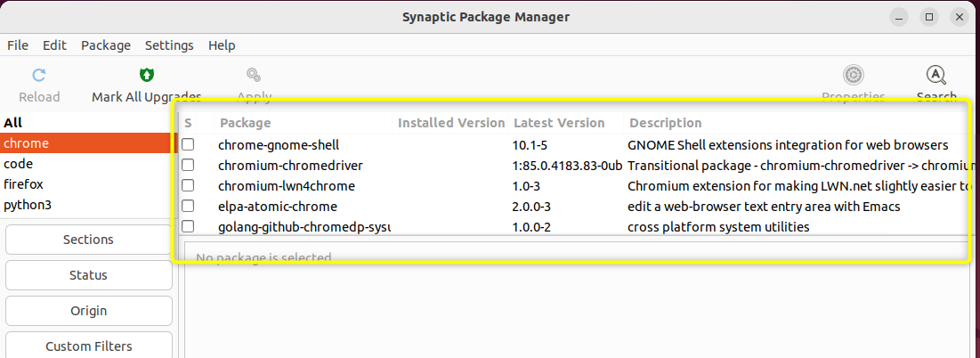The height and width of the screenshot is (358, 980).
Task: Click the Mark All Upgrades shield icon
Action: tap(146, 76)
